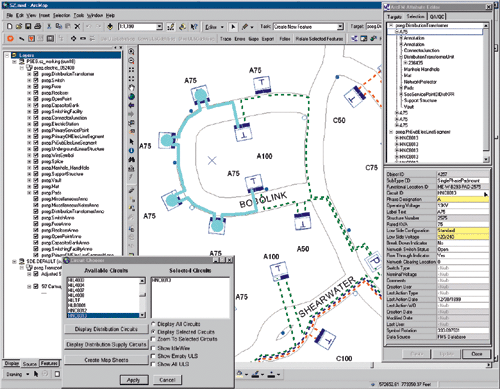
Task: Open the Tools menu
Action: tap(79, 15)
